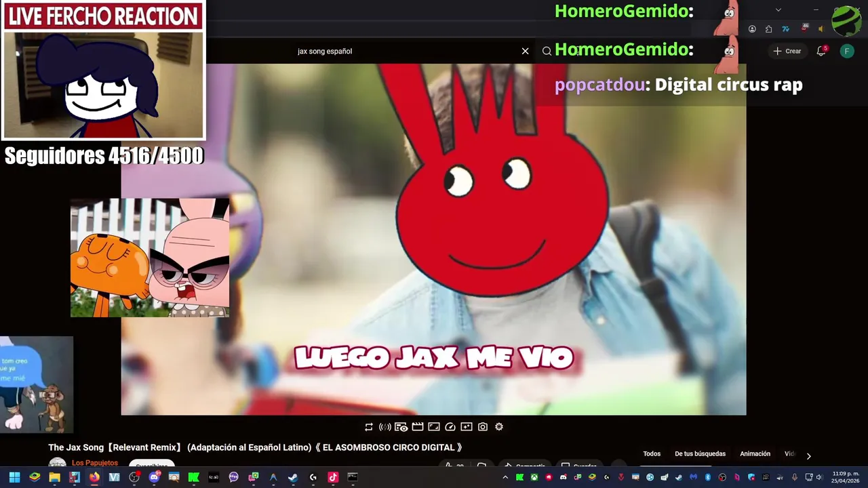
Task: Open Steam from the taskbar
Action: pos(293,477)
